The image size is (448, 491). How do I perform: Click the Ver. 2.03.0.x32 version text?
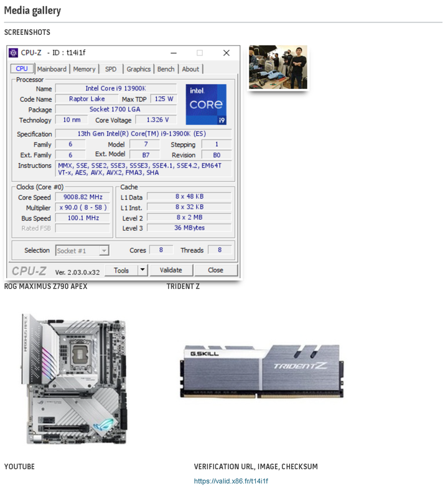pyautogui.click(x=77, y=272)
